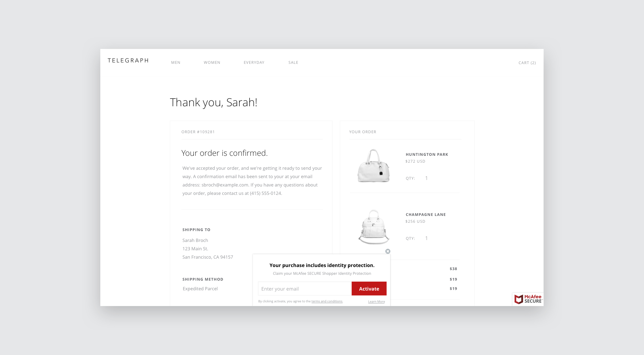Click the SALE navigation tab

293,62
